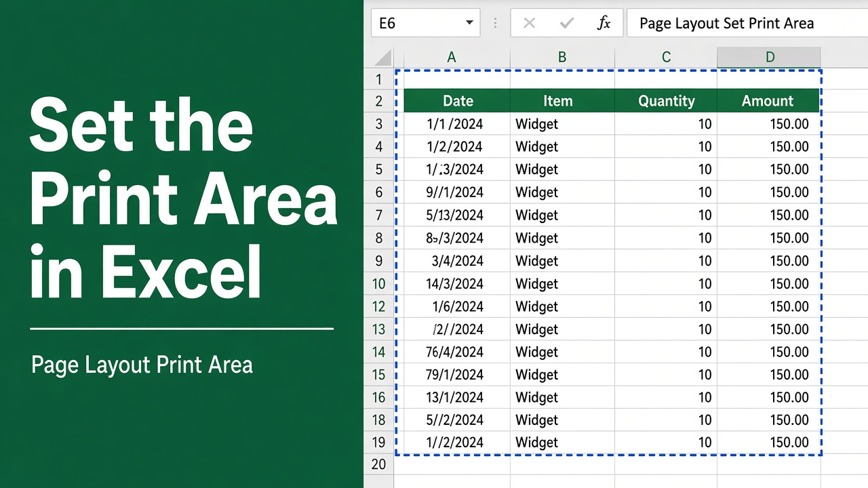
Task: Select date cell 1/2/2024
Action: (457, 146)
